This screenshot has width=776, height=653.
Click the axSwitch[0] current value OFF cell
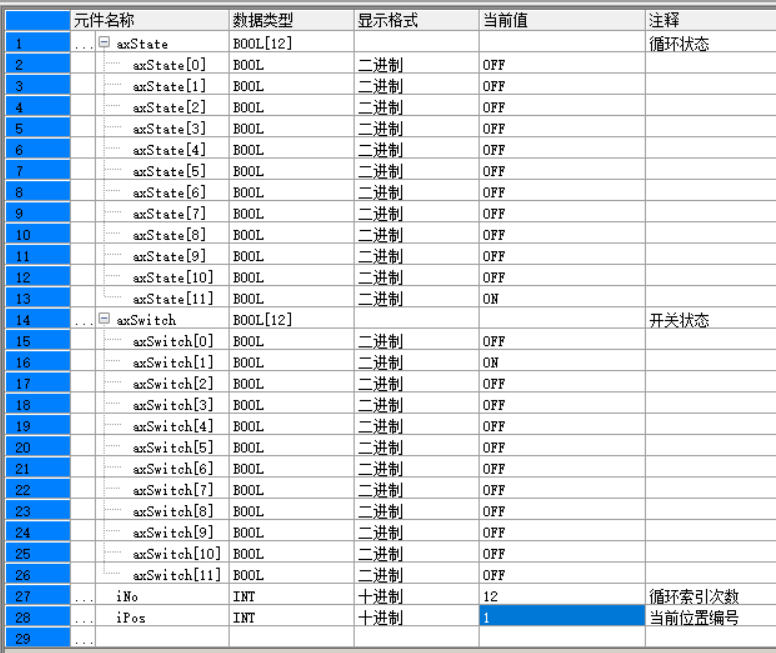560,341
